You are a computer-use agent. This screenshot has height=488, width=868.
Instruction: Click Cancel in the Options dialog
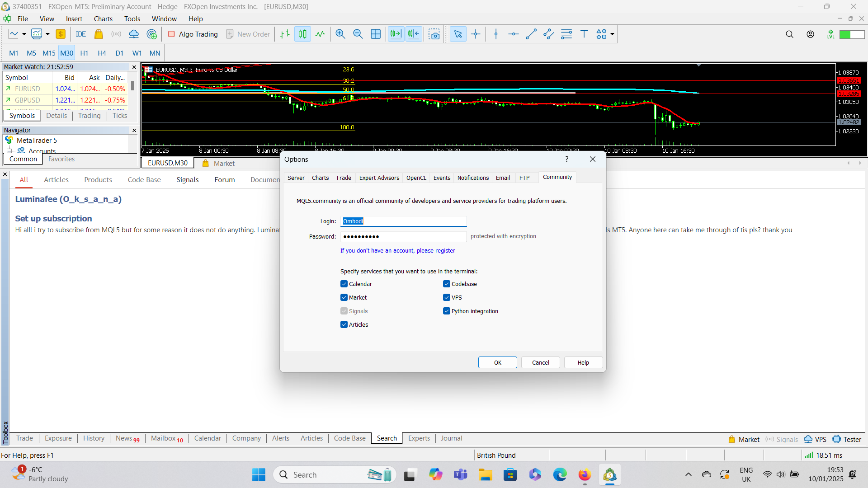tap(540, 362)
